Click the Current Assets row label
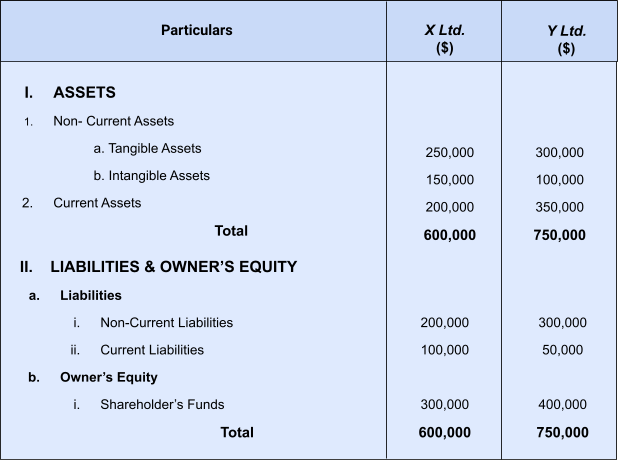The image size is (624, 460). 97,202
